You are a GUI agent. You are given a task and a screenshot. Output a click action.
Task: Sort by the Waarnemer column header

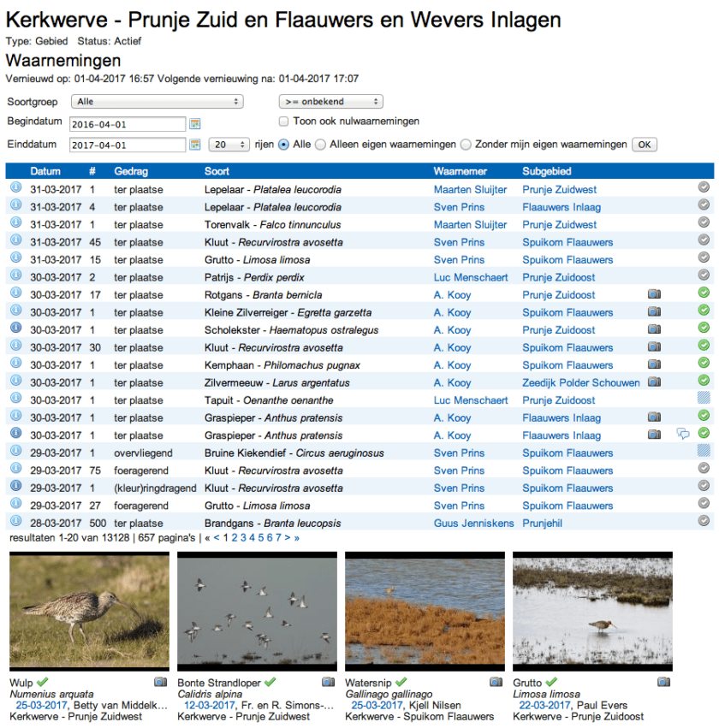point(461,171)
